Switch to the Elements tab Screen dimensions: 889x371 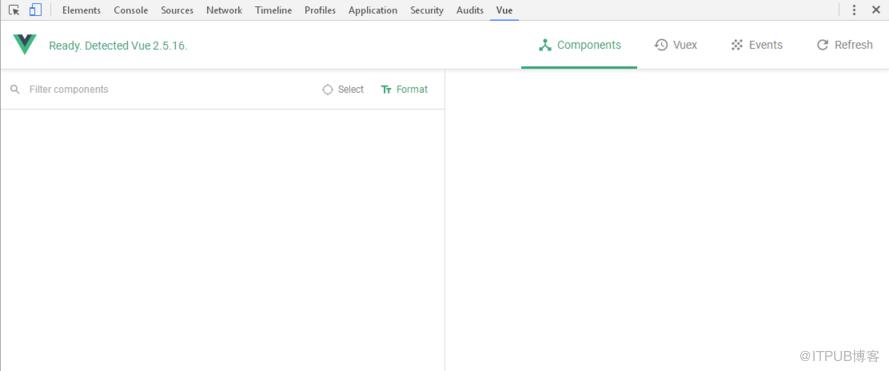click(x=82, y=10)
